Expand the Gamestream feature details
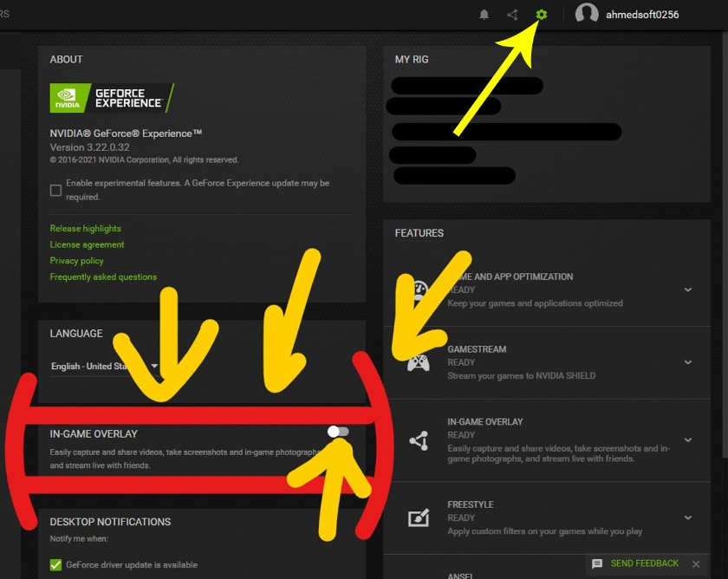 click(x=688, y=362)
